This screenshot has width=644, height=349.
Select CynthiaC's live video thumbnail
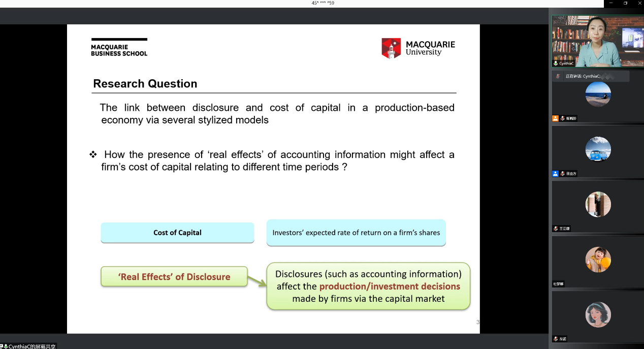[x=597, y=41]
